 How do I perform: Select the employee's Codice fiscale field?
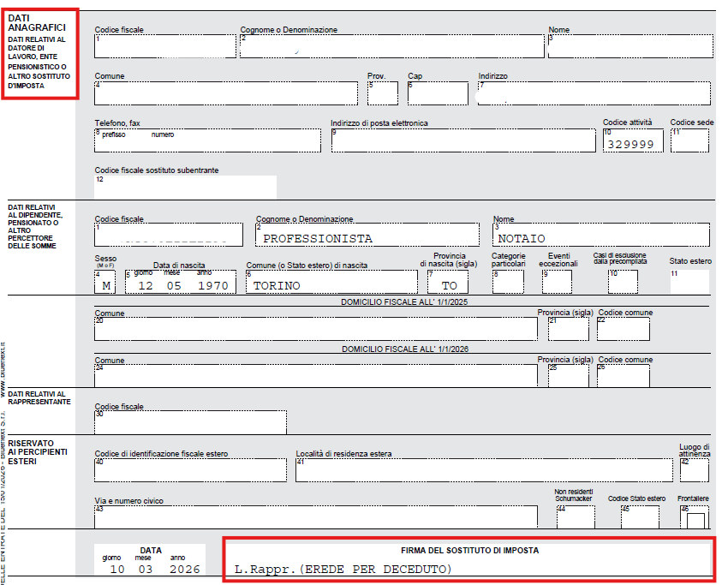pos(169,235)
